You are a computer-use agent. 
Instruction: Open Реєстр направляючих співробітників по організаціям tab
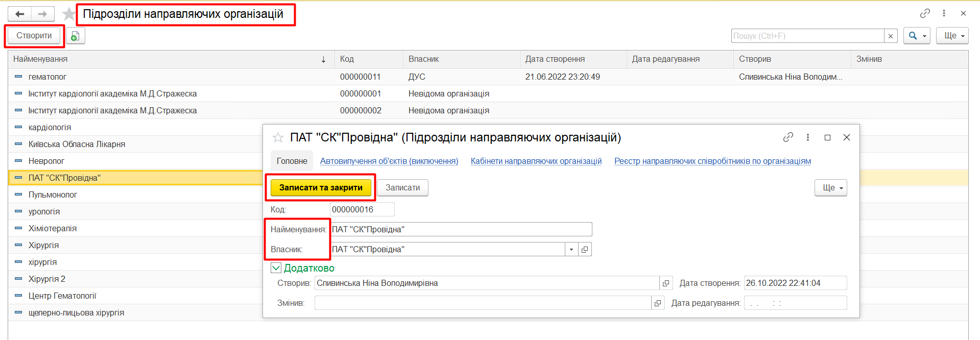pyautogui.click(x=712, y=161)
